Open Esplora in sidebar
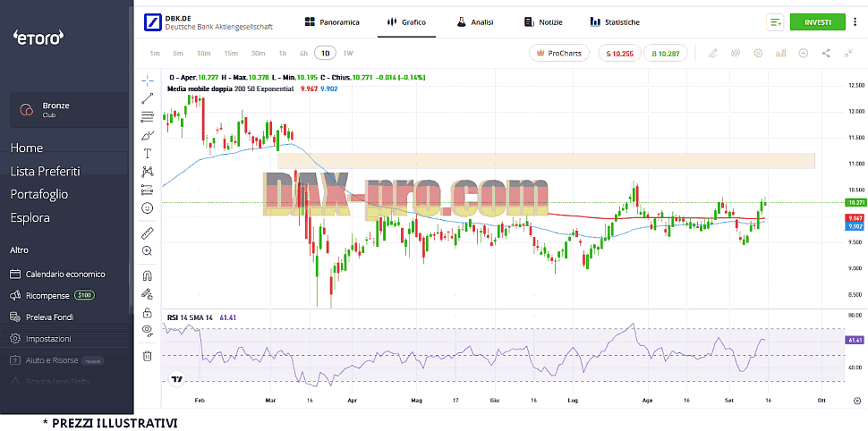 pos(30,217)
